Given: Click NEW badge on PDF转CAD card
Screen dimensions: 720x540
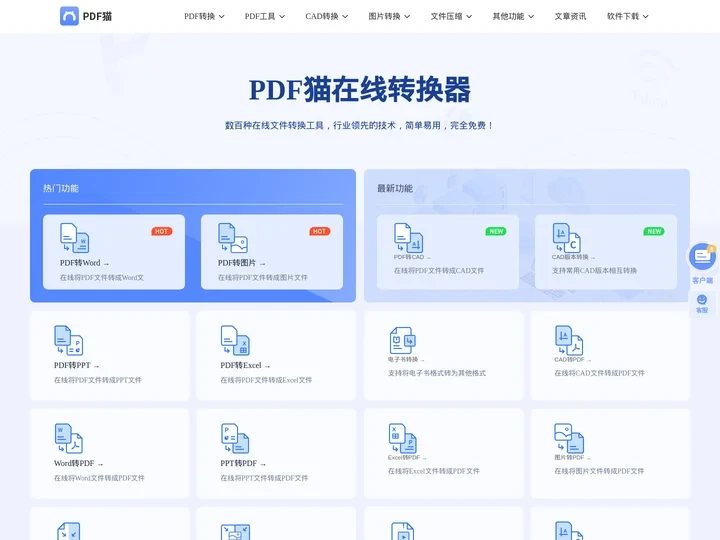Looking at the screenshot, I should coord(496,231).
